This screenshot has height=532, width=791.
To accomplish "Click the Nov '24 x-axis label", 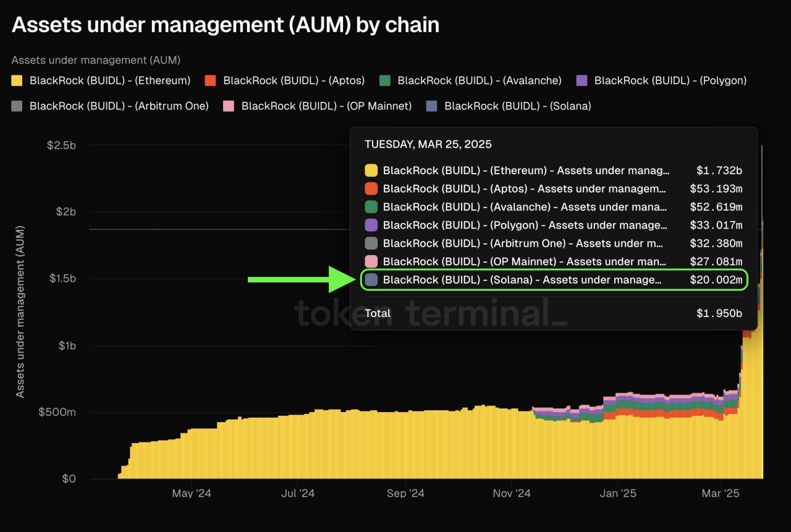I will [512, 493].
